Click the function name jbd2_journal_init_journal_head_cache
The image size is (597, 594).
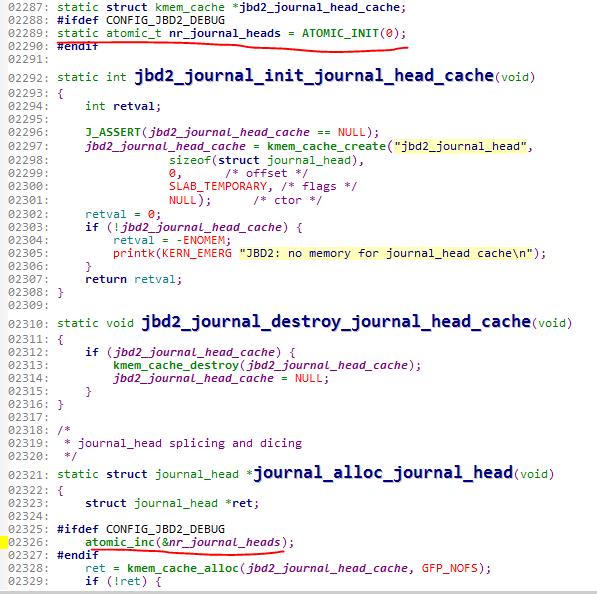(x=314, y=76)
